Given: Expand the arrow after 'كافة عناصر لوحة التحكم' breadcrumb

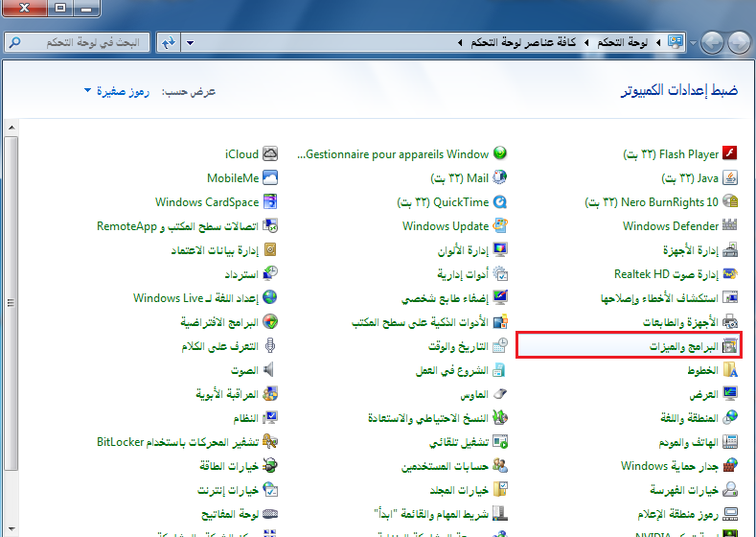Looking at the screenshot, I should pyautogui.click(x=461, y=43).
